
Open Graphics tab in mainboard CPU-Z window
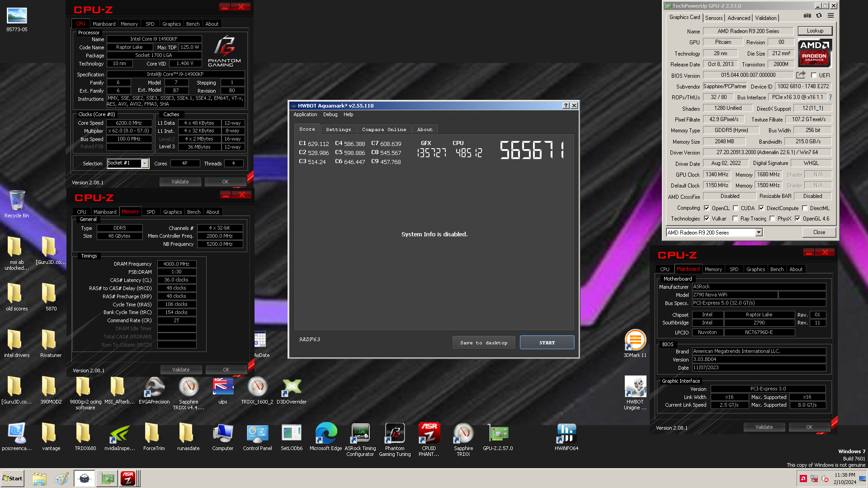click(756, 269)
